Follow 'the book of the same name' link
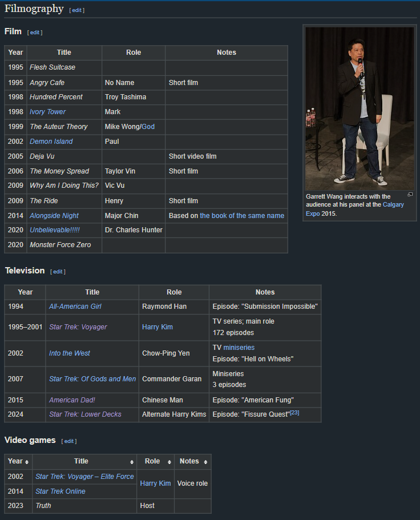This screenshot has height=520, width=420. click(242, 216)
